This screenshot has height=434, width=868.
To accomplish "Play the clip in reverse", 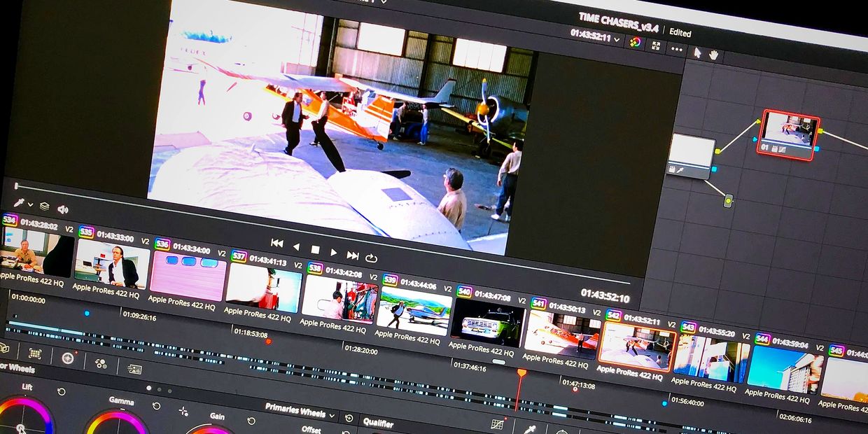I will coord(296,246).
